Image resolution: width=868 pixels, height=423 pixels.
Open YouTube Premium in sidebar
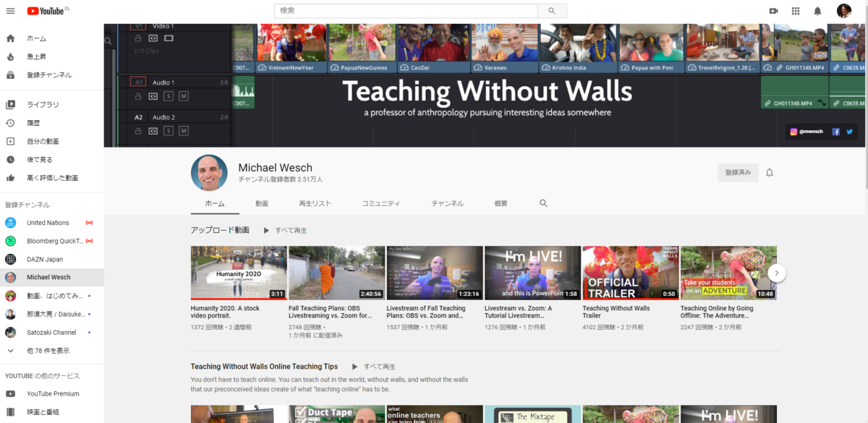click(x=52, y=394)
